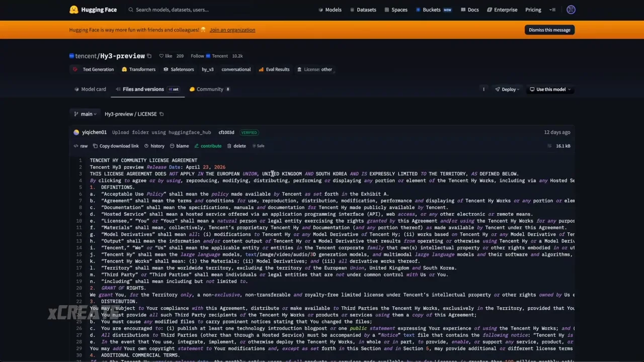Open the Spaces navigation item
Image resolution: width=644 pixels, height=362 pixels.
click(395, 10)
